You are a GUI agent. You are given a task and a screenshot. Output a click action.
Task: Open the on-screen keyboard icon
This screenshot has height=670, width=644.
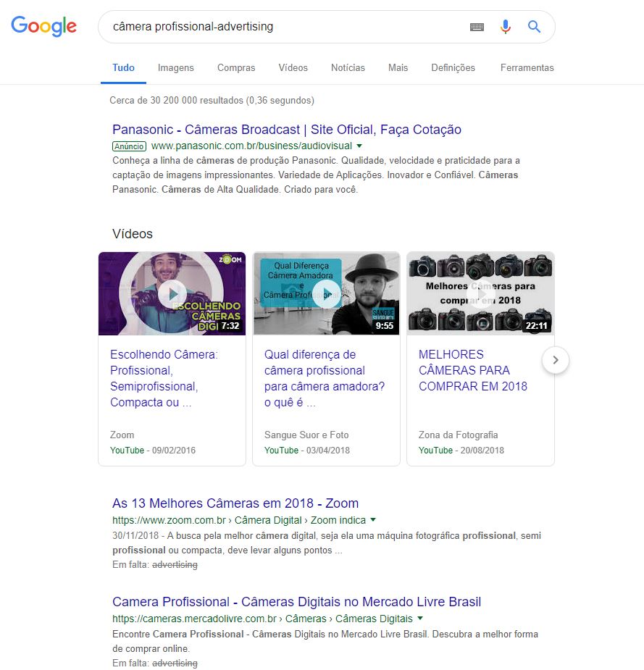click(x=477, y=27)
